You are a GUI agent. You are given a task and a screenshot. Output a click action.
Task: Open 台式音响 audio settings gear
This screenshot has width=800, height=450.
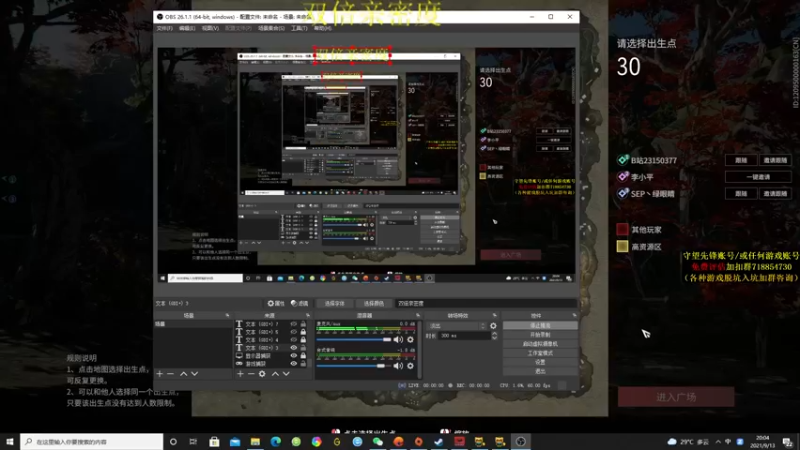(410, 365)
